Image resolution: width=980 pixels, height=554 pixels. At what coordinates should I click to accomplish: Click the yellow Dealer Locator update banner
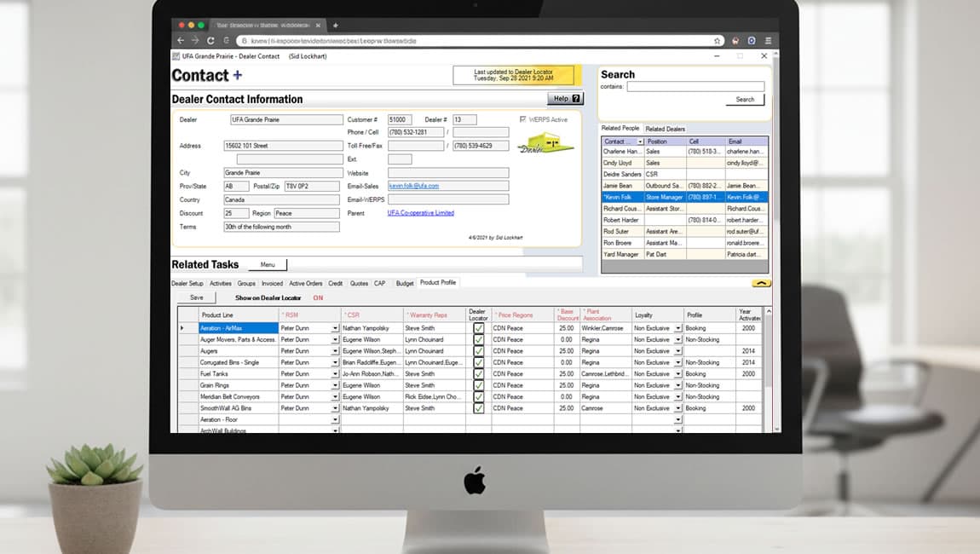(x=511, y=76)
